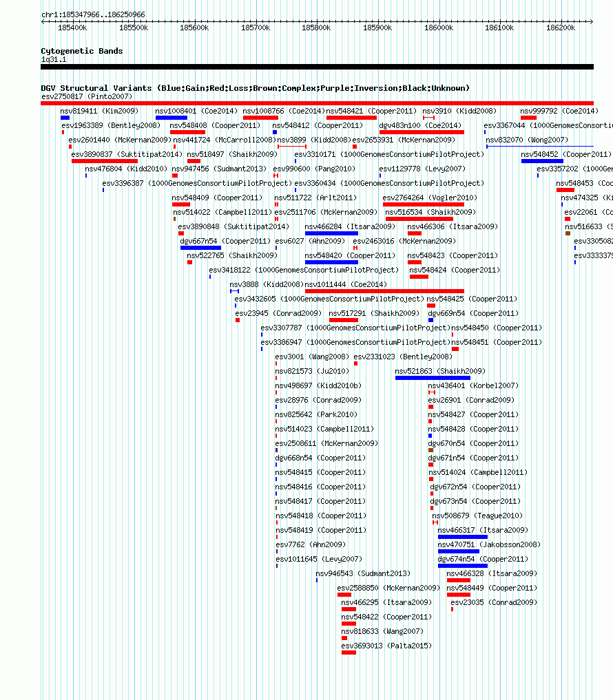
Task: Open nsv548420 (Cooper2011) variant
Action: (x=351, y=255)
